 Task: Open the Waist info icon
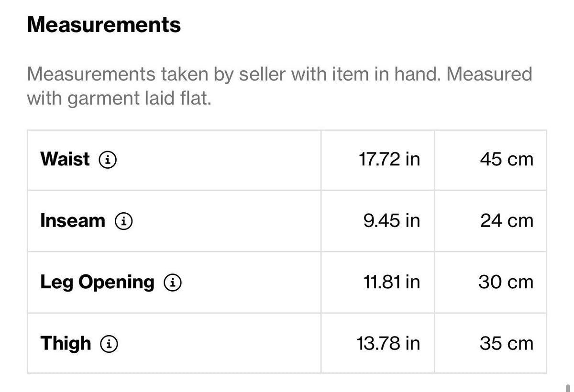(x=108, y=160)
